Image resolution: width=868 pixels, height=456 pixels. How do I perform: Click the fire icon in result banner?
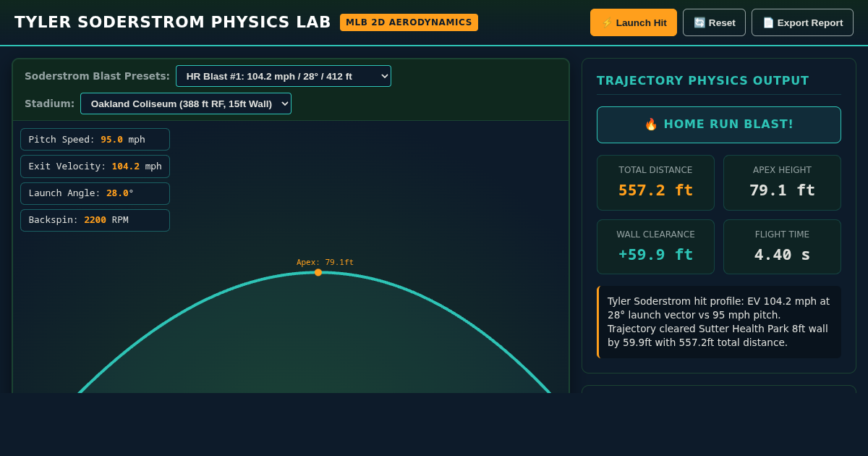[651, 124]
